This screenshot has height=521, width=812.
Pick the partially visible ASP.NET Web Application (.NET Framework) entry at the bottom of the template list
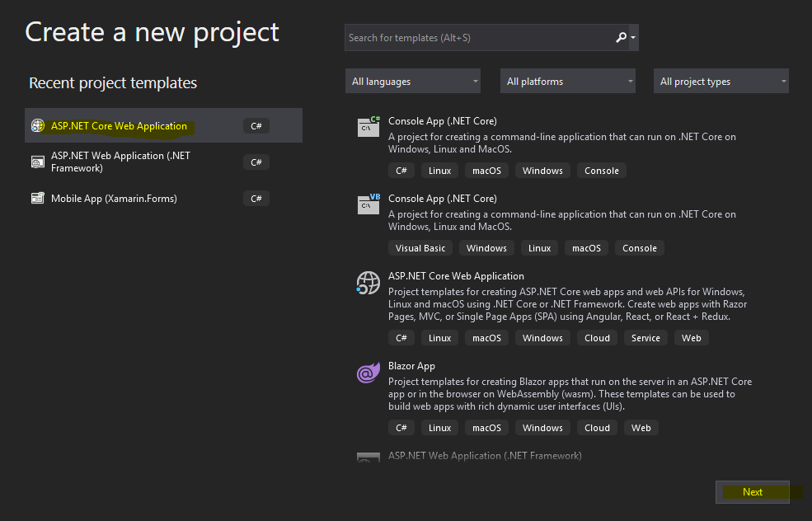(x=485, y=456)
